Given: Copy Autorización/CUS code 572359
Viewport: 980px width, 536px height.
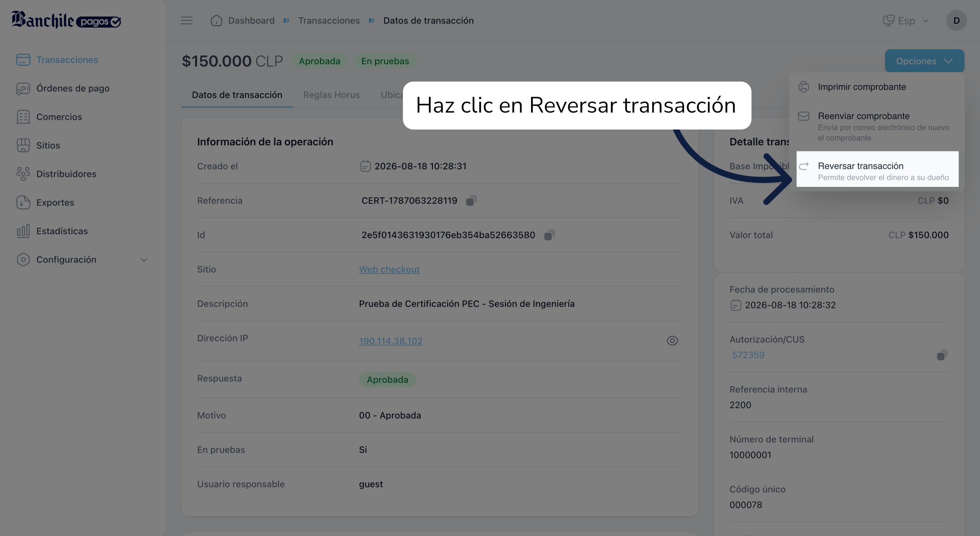Looking at the screenshot, I should pyautogui.click(x=942, y=356).
